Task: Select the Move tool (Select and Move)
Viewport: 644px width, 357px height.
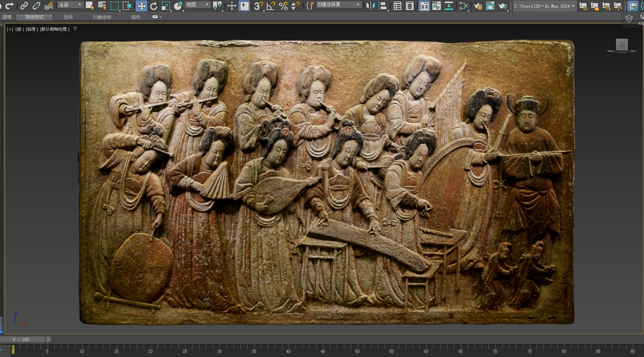Action: click(x=141, y=6)
